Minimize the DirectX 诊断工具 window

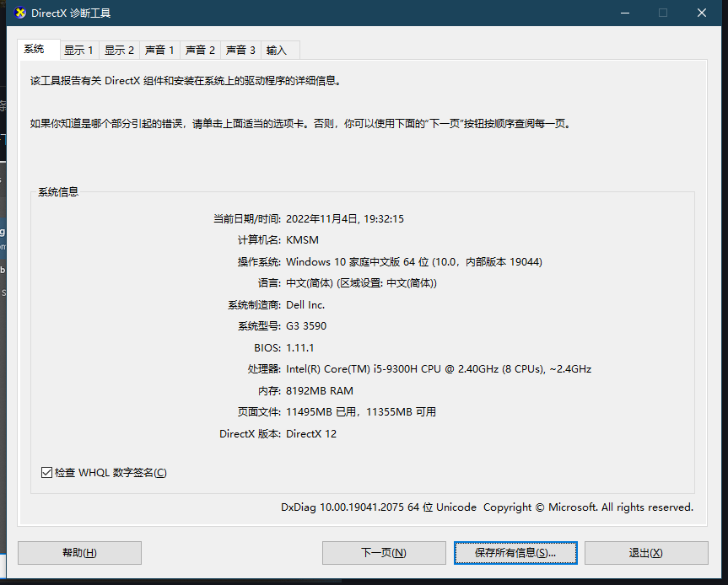(x=624, y=13)
